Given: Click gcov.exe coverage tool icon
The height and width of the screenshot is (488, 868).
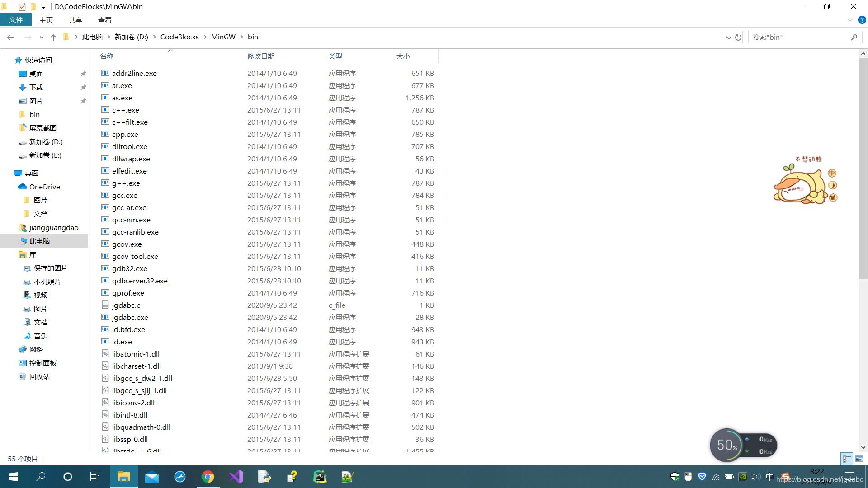Looking at the screenshot, I should [x=105, y=244].
